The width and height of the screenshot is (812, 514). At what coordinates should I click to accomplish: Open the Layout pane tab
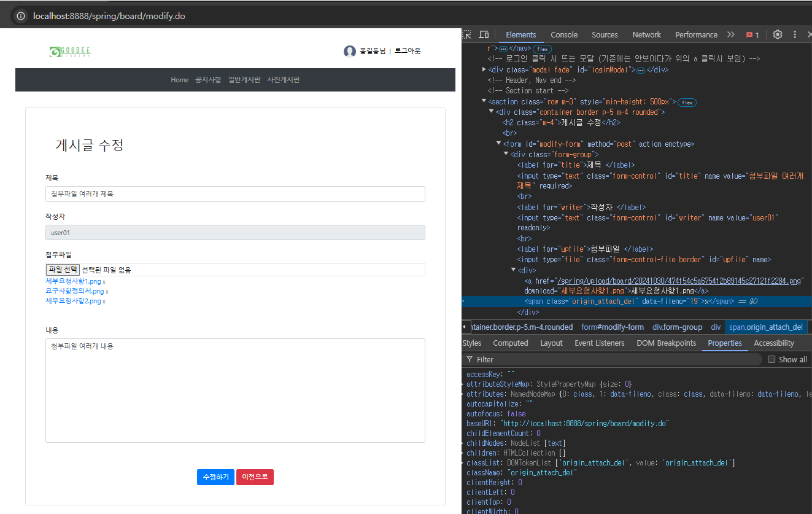[x=551, y=343]
